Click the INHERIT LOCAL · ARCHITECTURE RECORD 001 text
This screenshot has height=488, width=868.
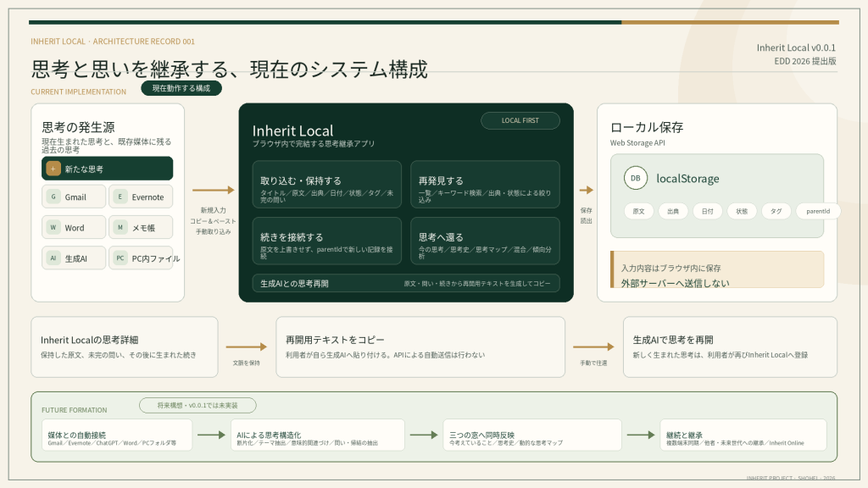click(113, 42)
